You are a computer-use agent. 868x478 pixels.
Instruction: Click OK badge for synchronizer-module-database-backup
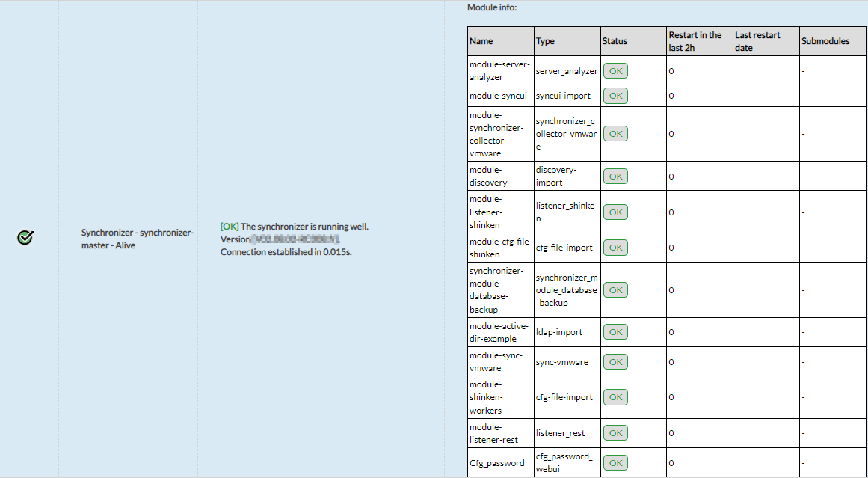pyautogui.click(x=615, y=290)
